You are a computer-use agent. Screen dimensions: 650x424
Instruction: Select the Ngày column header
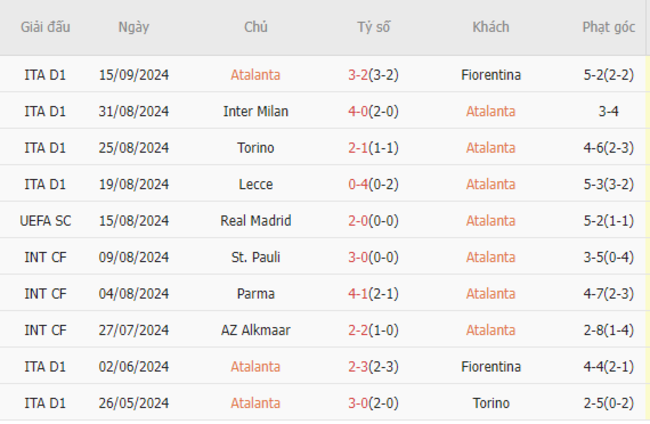(x=133, y=27)
